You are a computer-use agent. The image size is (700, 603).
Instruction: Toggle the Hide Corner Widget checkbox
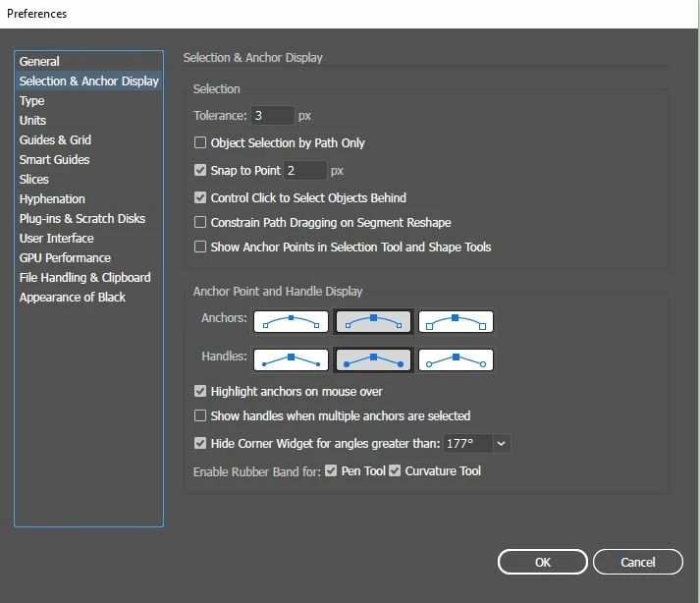pyautogui.click(x=200, y=443)
